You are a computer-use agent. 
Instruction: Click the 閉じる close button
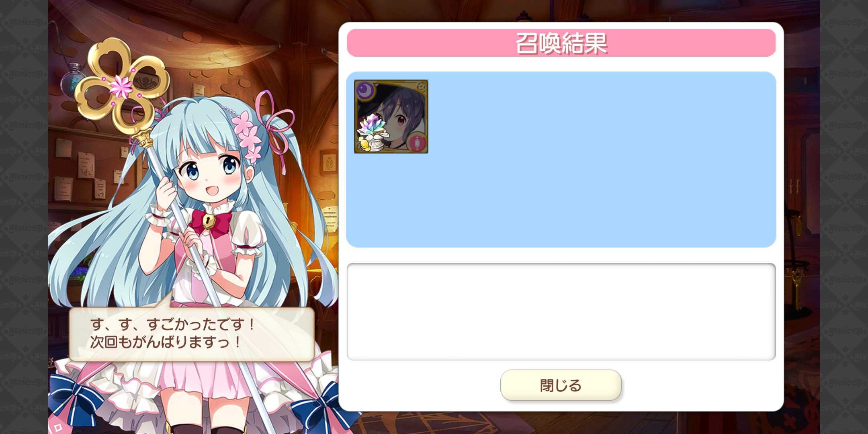(x=561, y=385)
